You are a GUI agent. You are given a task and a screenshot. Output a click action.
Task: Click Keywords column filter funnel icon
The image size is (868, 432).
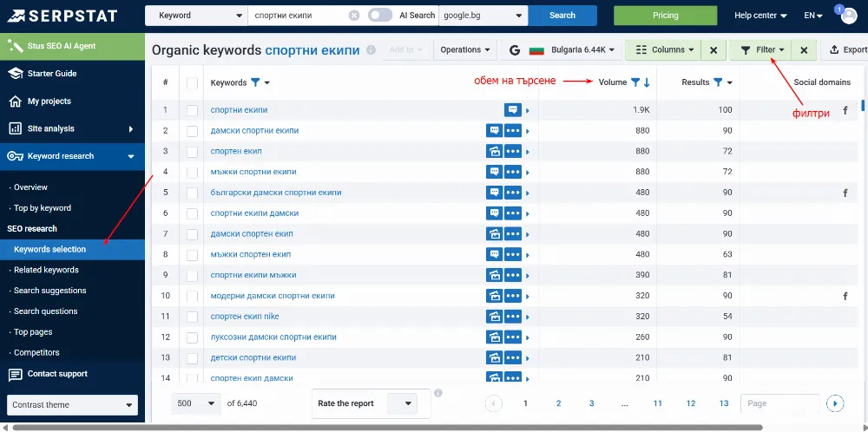(x=255, y=82)
